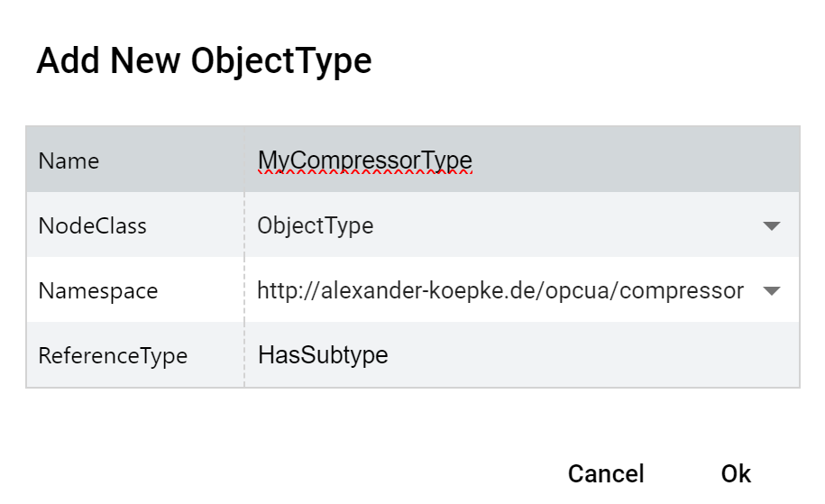Select the NodeClass label cell
The height and width of the screenshot is (504, 825).
[x=135, y=225]
